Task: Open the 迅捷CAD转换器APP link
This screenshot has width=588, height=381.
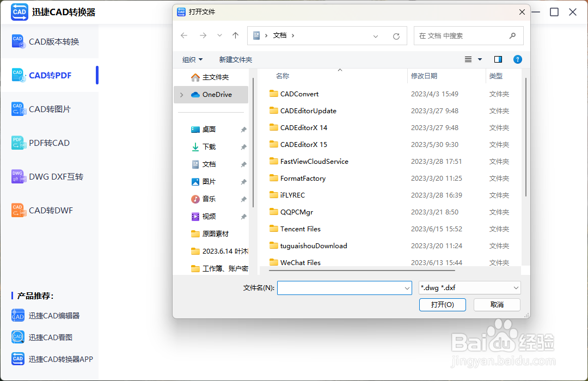Action: (52, 359)
